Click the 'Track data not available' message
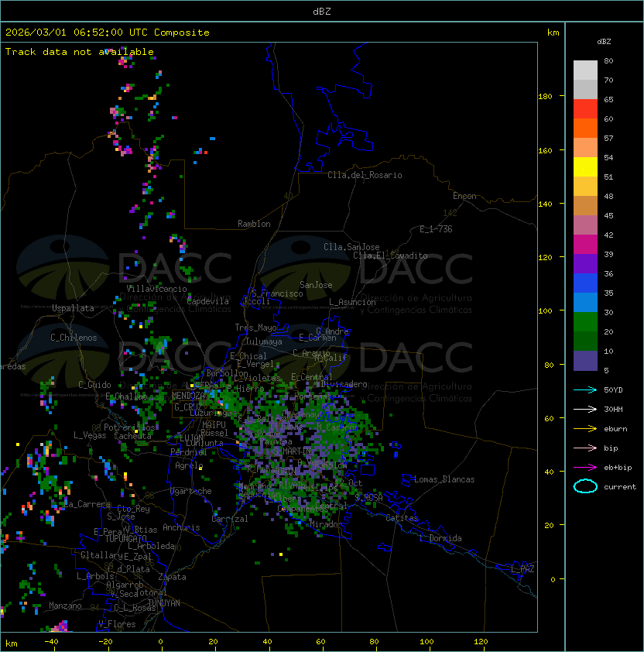The width and height of the screenshot is (644, 652). click(80, 52)
